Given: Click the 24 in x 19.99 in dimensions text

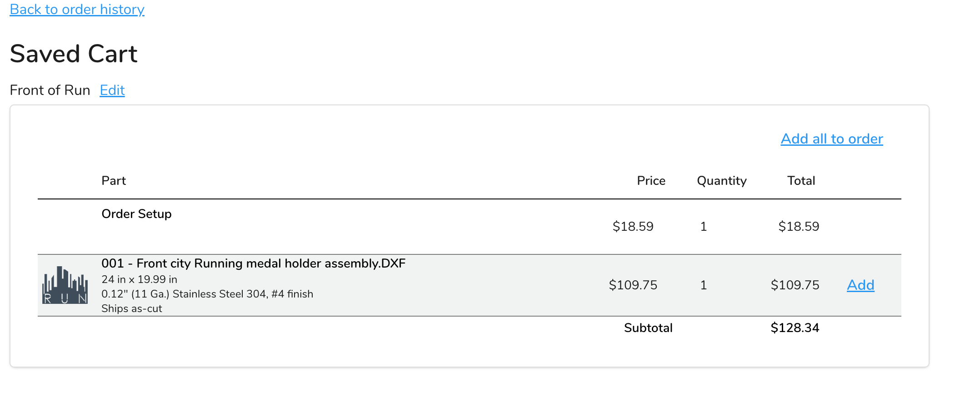Looking at the screenshot, I should pyautogui.click(x=139, y=279).
